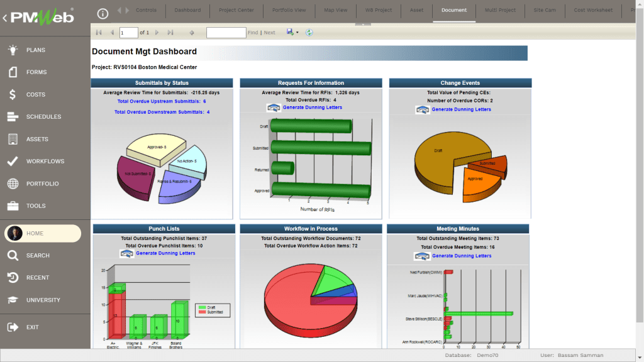The height and width of the screenshot is (362, 644).
Task: Click the small collapse handle under the tab bar
Action: [x=362, y=25]
